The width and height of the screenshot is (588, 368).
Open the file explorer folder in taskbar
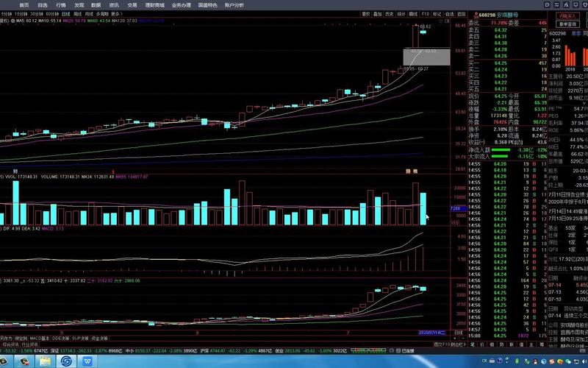coord(45,361)
